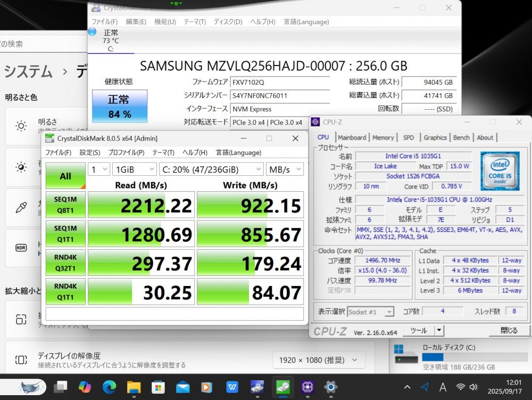Switch to the About tab in CPU-Z

pos(485,137)
